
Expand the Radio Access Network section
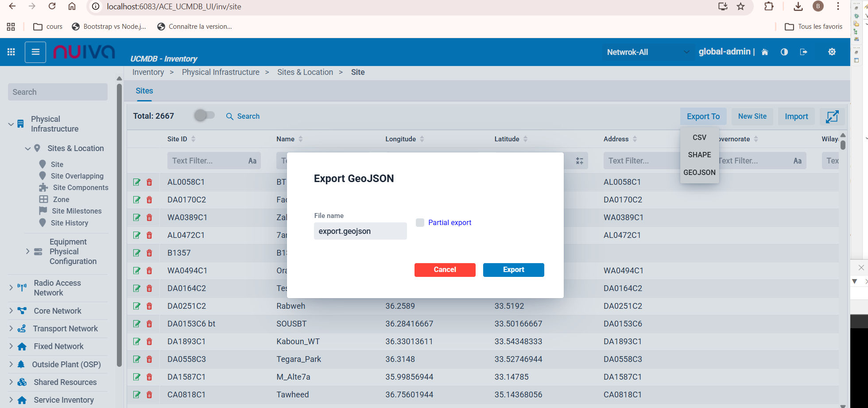11,288
